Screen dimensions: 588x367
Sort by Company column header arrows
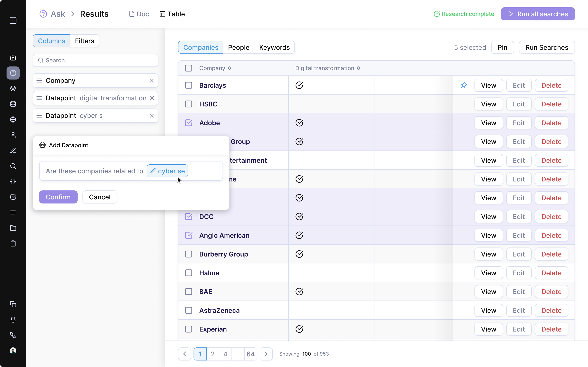point(229,68)
